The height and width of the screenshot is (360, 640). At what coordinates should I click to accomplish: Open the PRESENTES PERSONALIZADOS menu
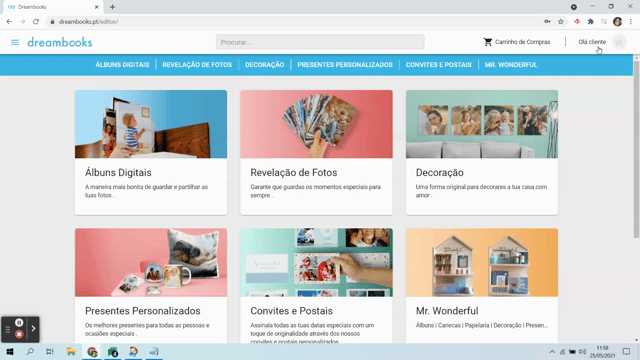(x=345, y=64)
